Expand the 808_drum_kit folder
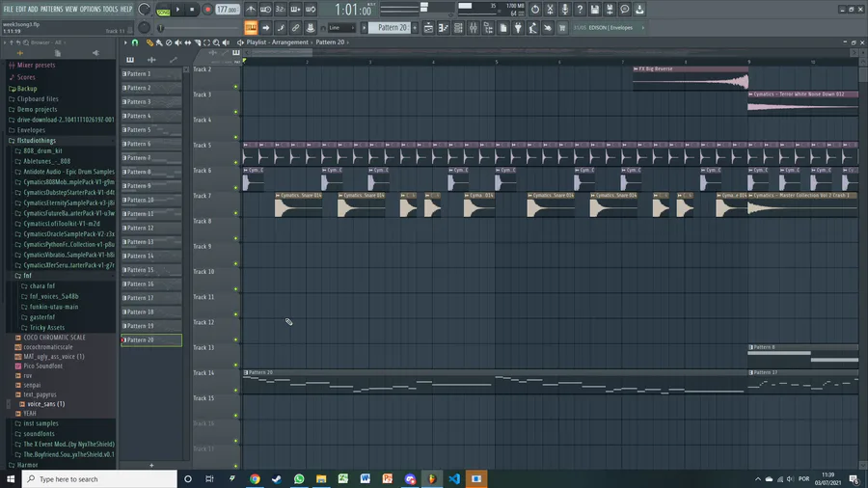The image size is (868, 488). point(42,150)
